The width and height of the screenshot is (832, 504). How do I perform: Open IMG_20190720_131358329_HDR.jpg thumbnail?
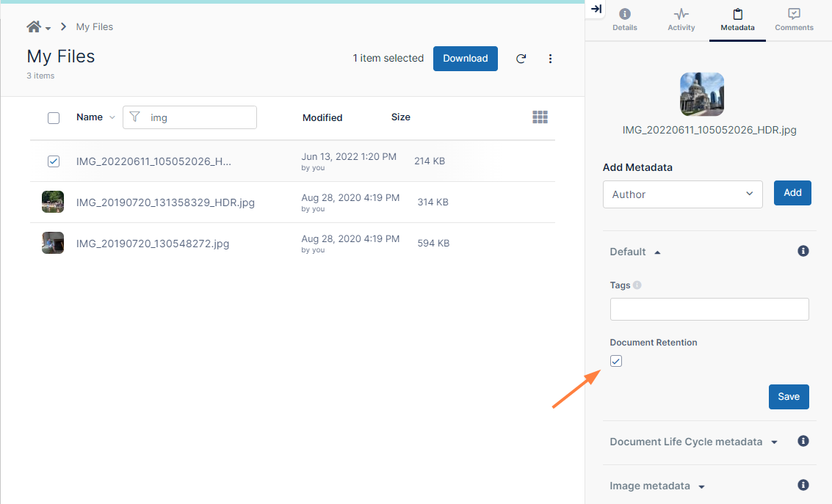coord(53,202)
